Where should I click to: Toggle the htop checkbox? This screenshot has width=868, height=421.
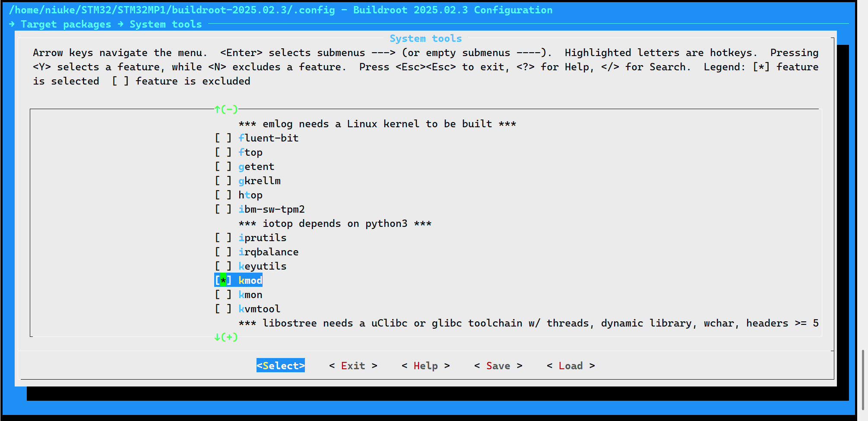click(223, 195)
